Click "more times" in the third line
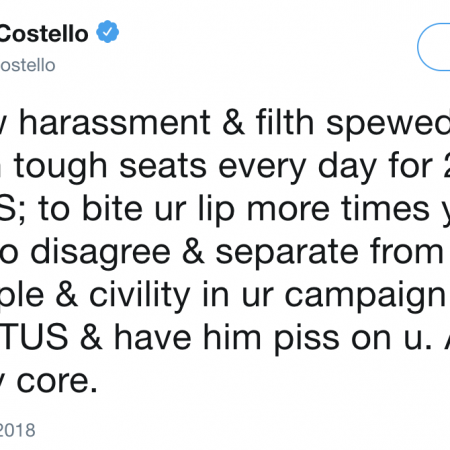 click(338, 208)
